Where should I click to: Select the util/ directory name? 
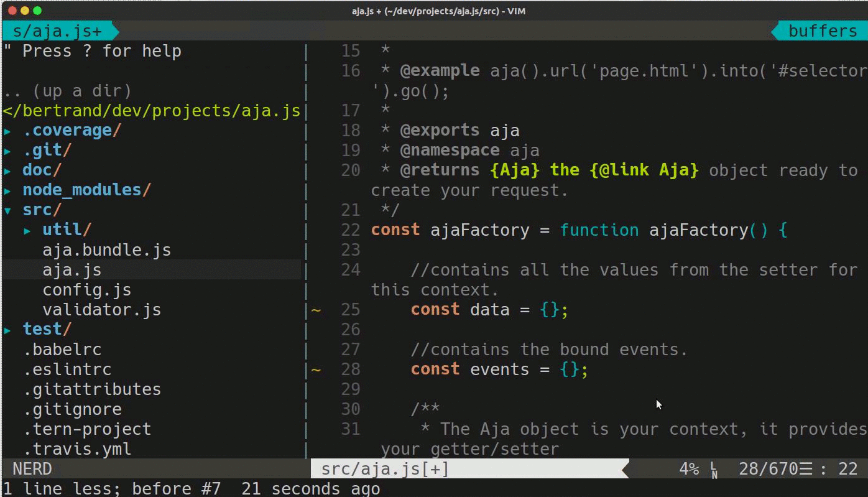(x=67, y=230)
